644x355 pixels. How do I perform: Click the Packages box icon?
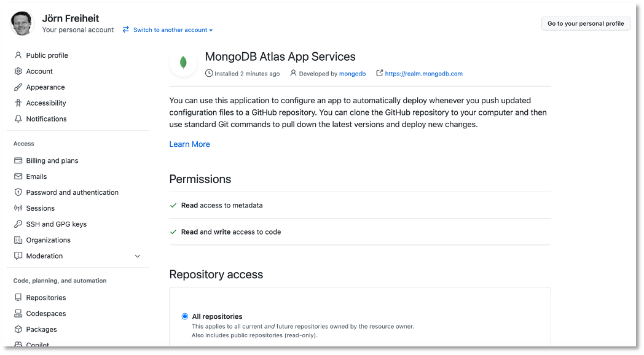pyautogui.click(x=18, y=329)
